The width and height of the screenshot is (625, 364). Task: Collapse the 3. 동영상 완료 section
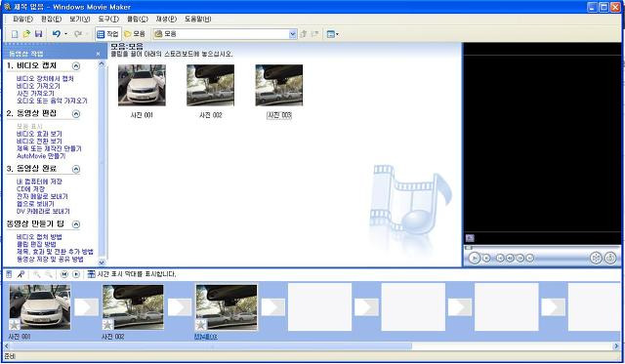coord(76,169)
